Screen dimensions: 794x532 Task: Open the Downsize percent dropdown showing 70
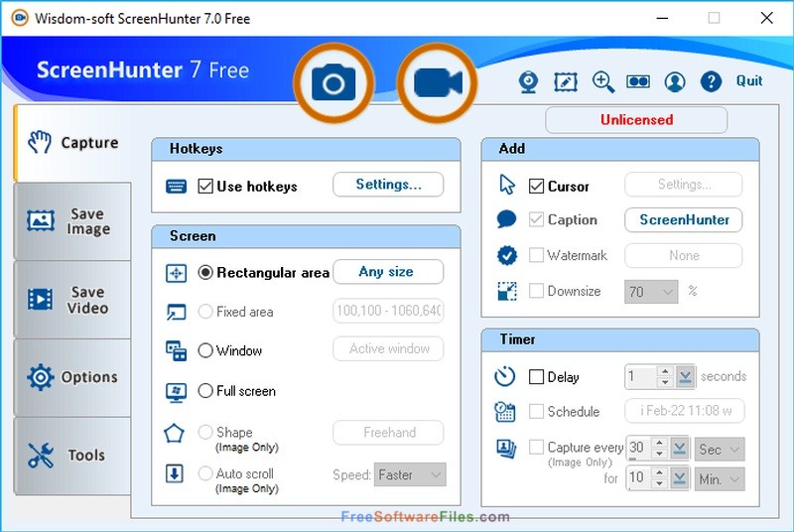[x=651, y=292]
